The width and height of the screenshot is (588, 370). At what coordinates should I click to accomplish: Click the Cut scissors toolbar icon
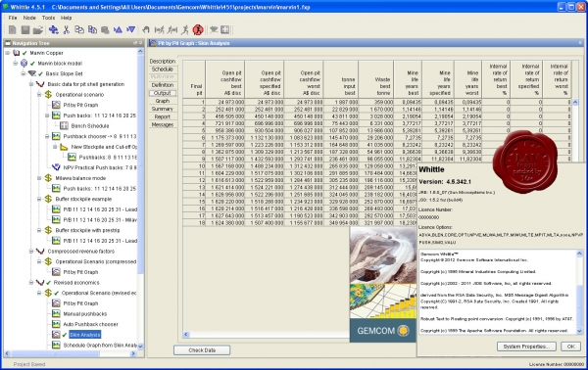67,29
